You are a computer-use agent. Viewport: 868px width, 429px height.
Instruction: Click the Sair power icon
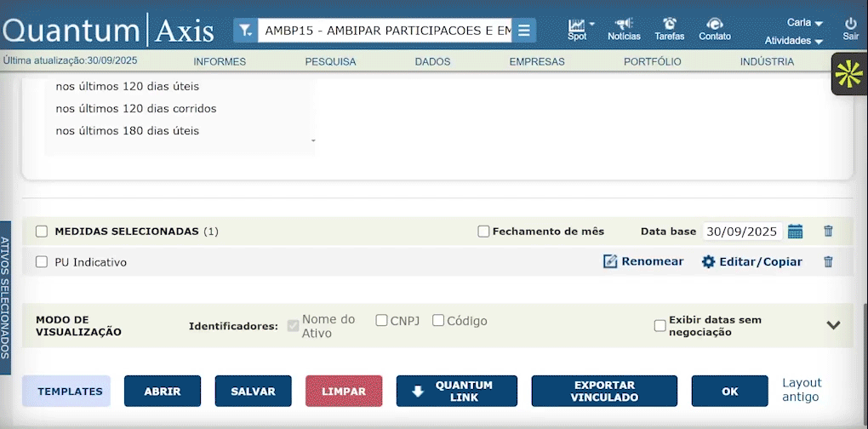[850, 24]
